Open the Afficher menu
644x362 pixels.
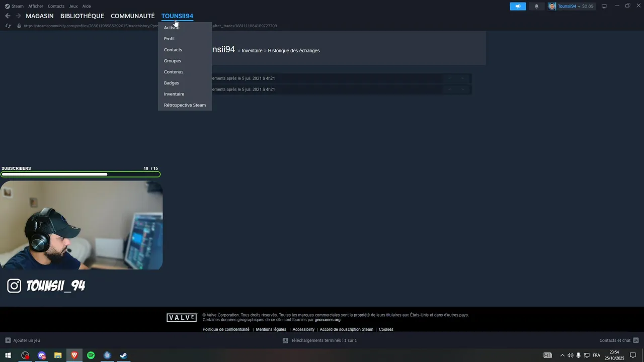(x=36, y=6)
